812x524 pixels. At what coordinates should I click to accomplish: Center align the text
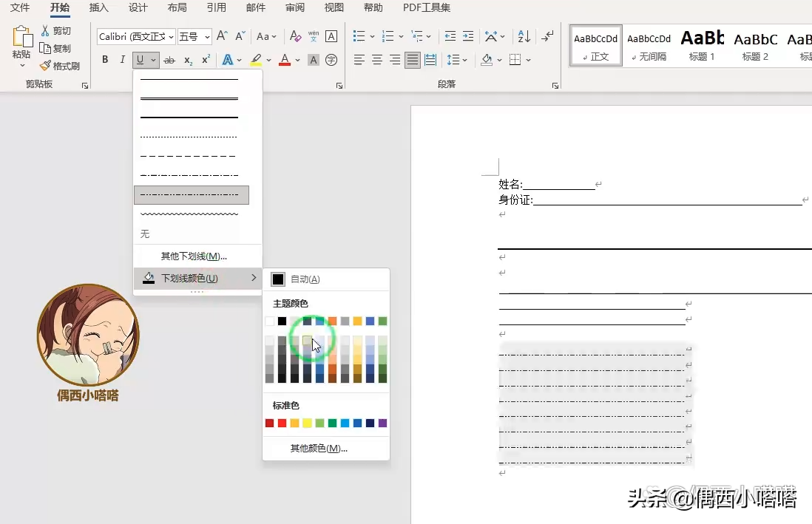click(x=377, y=60)
